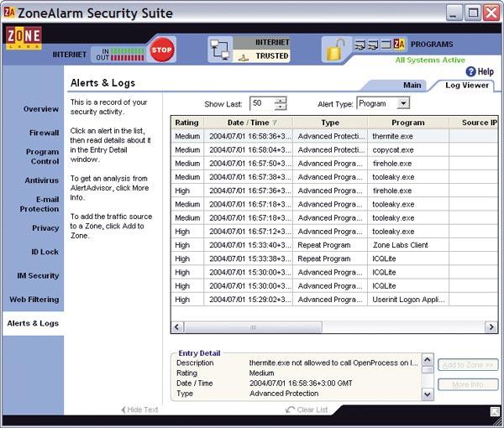The height and width of the screenshot is (428, 504).
Task: Click the inbound/outbound traffic meter
Action: click(x=128, y=55)
